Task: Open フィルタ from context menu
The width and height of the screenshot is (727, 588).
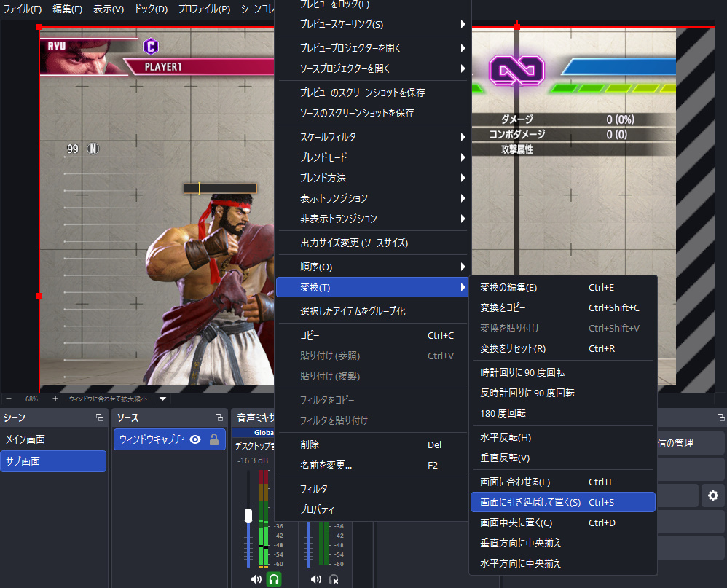Action: point(372,489)
